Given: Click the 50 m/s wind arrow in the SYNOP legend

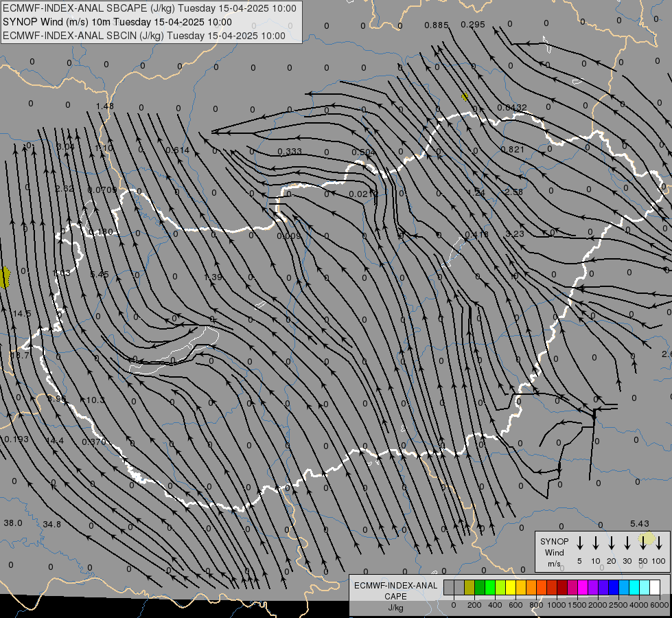Looking at the screenshot, I should [x=643, y=542].
